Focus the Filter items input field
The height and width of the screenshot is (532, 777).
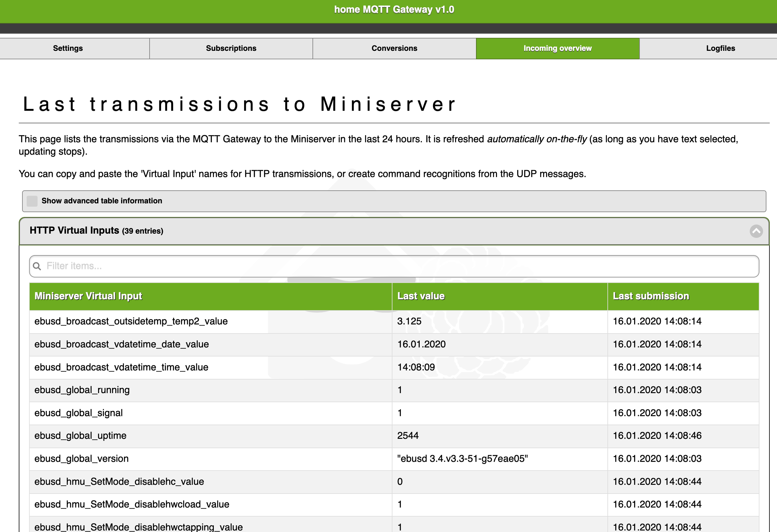click(x=394, y=266)
